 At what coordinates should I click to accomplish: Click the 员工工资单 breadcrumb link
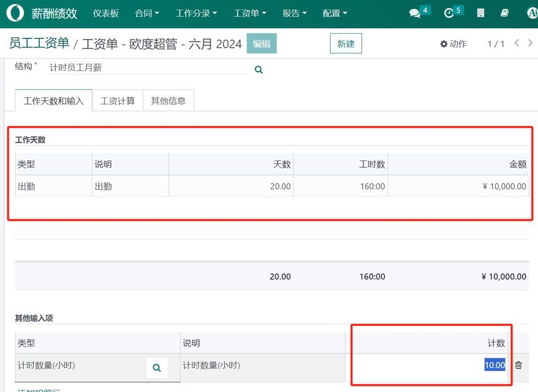(x=39, y=43)
